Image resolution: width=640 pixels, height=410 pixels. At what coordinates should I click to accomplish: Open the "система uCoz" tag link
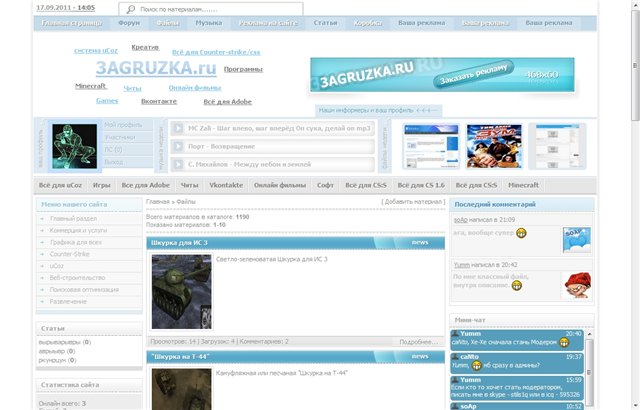pyautogui.click(x=96, y=51)
